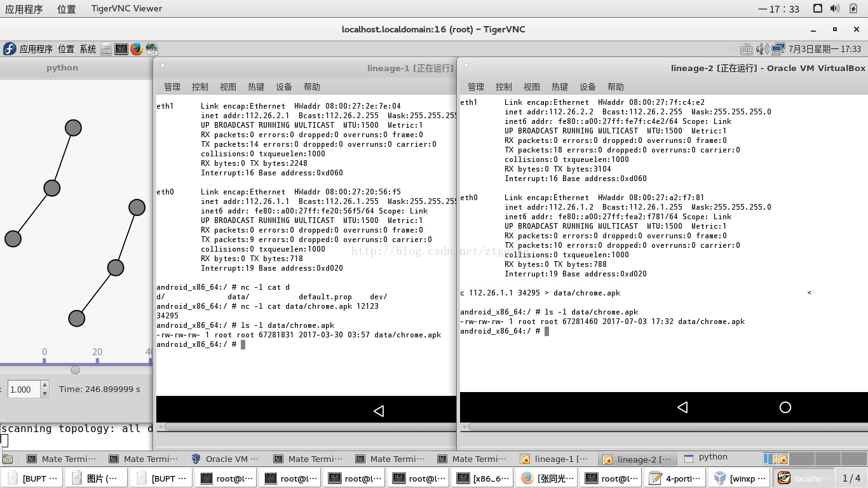Image resolution: width=868 pixels, height=488 pixels.
Task: Open localho VNC button in outer taskbar
Action: pos(804,478)
